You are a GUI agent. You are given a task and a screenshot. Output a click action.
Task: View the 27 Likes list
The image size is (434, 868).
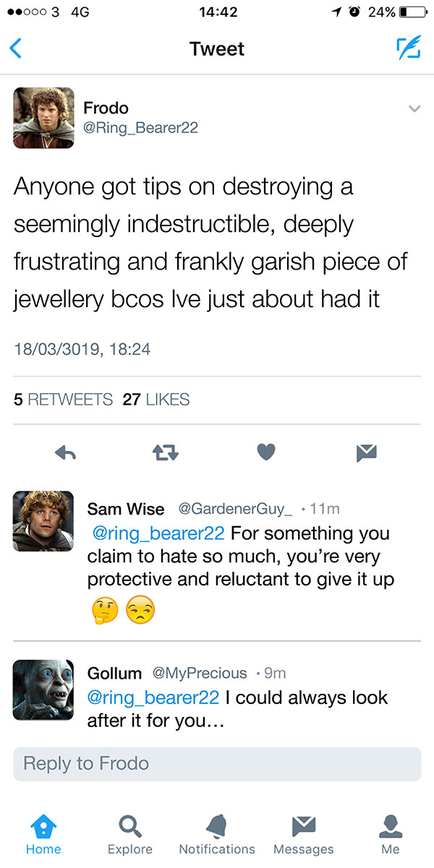156,400
